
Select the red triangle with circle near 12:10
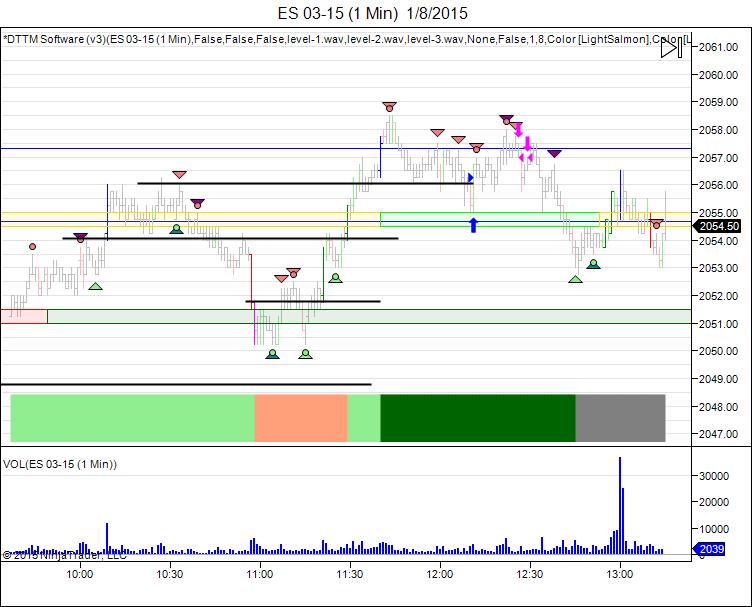[476, 148]
